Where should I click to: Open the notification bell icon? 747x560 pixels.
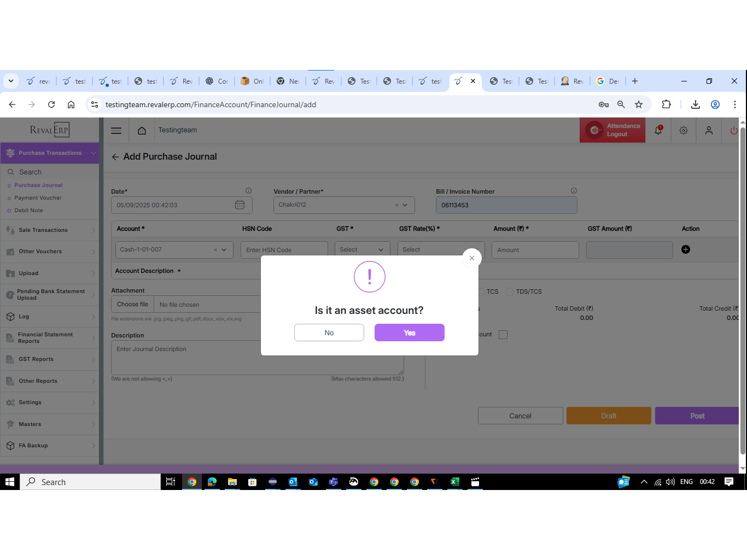click(658, 131)
